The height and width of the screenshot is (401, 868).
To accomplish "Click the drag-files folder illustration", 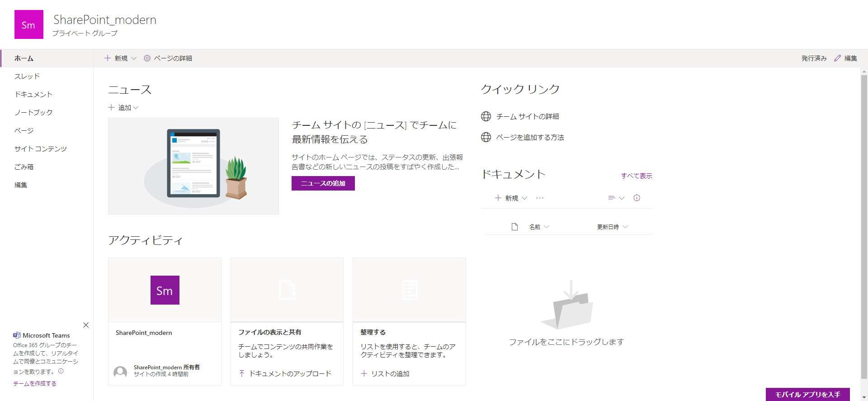I will click(x=567, y=305).
